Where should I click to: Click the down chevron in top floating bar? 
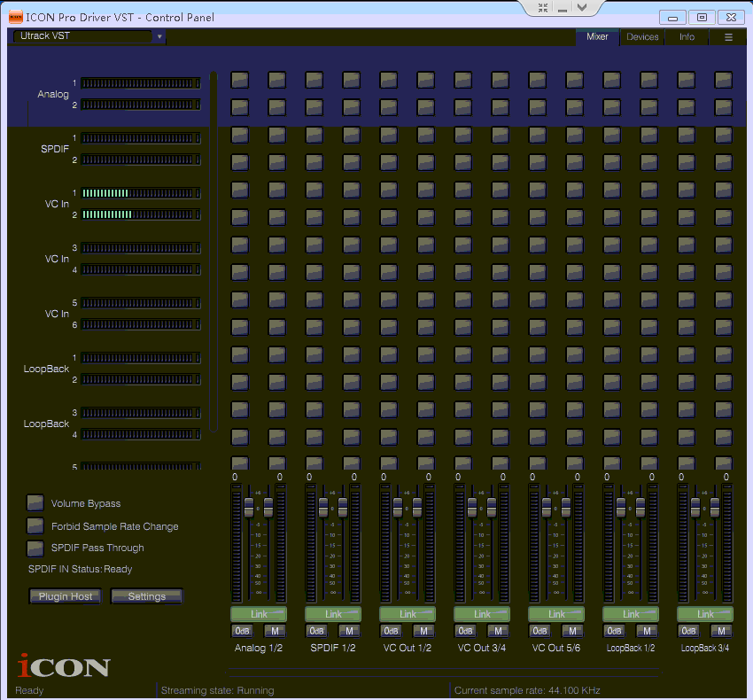pyautogui.click(x=582, y=7)
